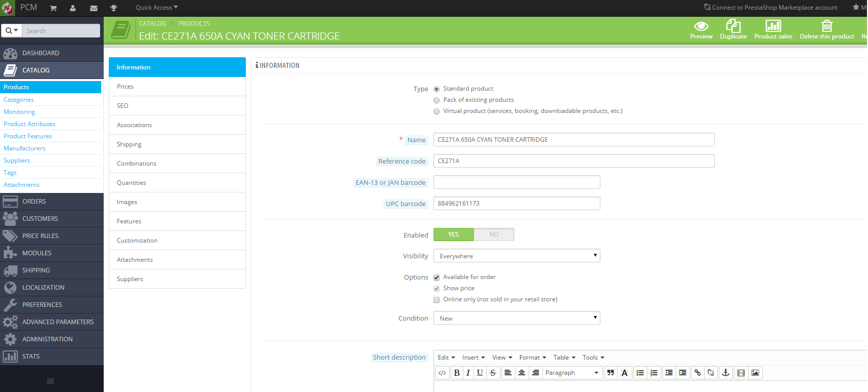
Task: Open source code view in editor
Action: tap(442, 373)
